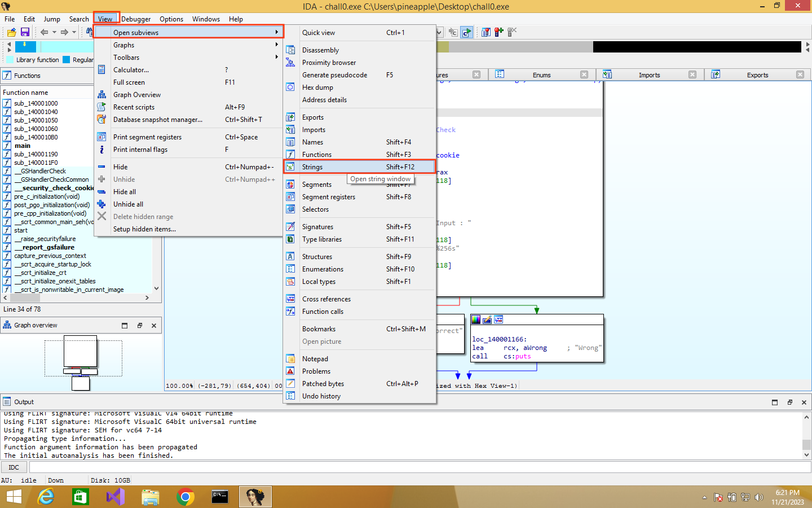Image resolution: width=812 pixels, height=508 pixels.
Task: Click Functions list scroll-down arrow
Action: click(156, 288)
